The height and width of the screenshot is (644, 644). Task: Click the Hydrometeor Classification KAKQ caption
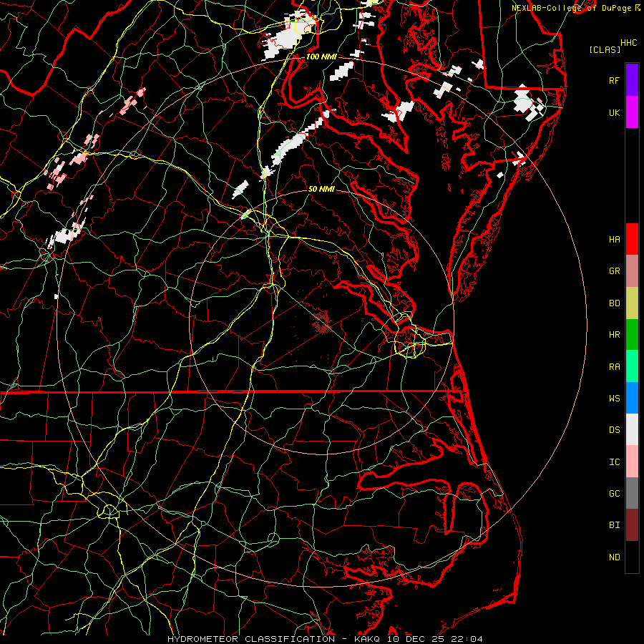pyautogui.click(x=325, y=639)
